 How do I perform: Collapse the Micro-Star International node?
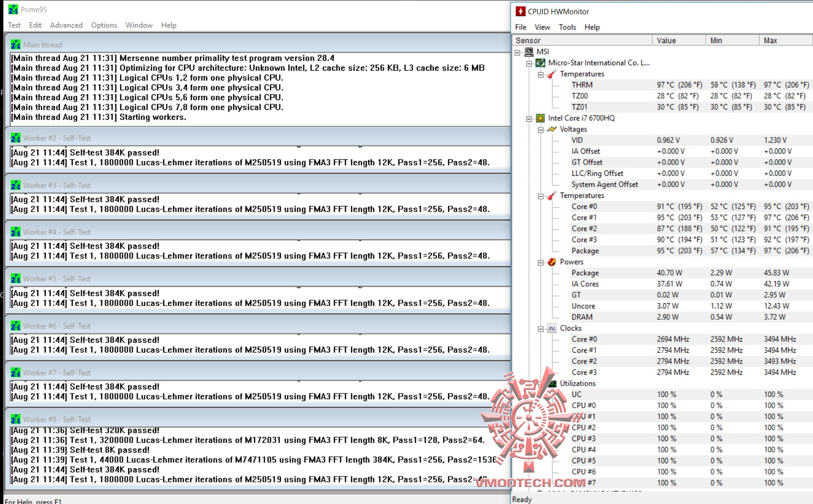click(529, 63)
